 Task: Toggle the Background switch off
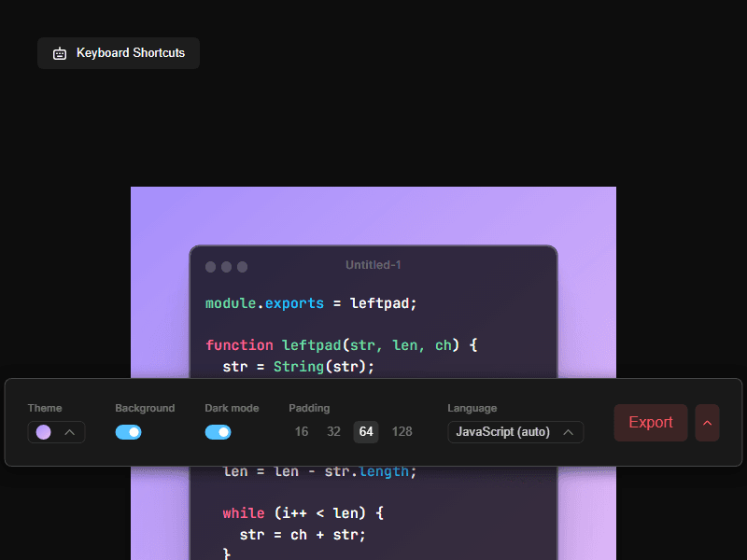[129, 432]
